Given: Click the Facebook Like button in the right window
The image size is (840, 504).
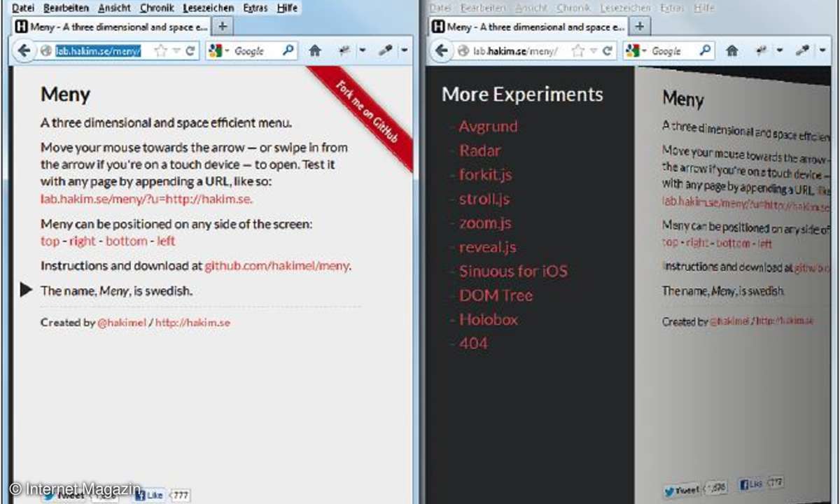Looking at the screenshot, I should [x=751, y=484].
